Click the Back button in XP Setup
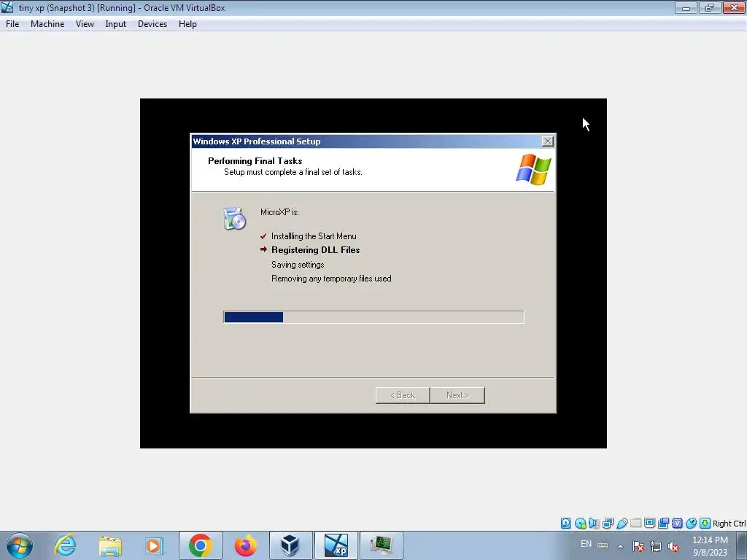747x560 pixels. point(403,395)
